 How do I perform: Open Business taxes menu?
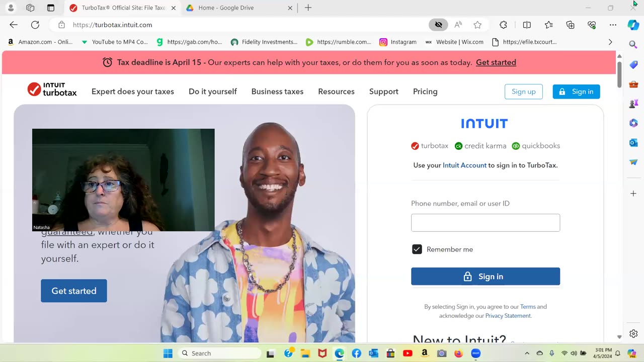(x=277, y=92)
